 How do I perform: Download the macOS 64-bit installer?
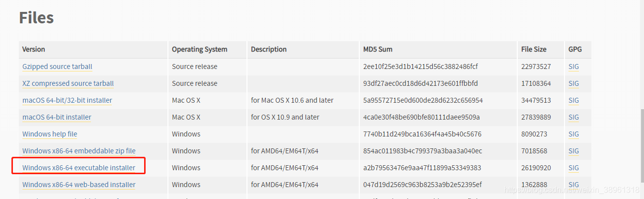57,117
